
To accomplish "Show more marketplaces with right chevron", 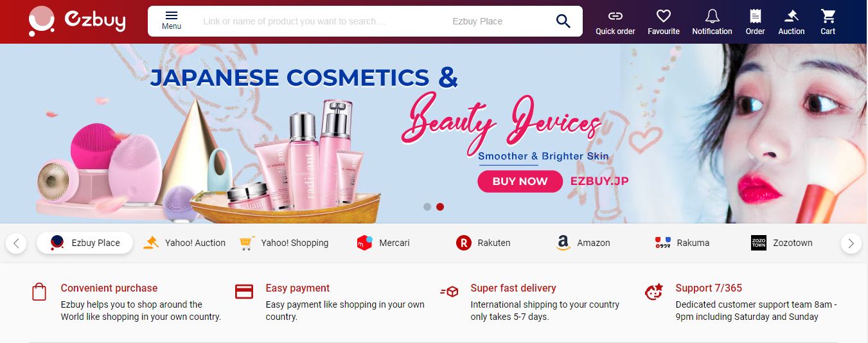I will pos(851,243).
